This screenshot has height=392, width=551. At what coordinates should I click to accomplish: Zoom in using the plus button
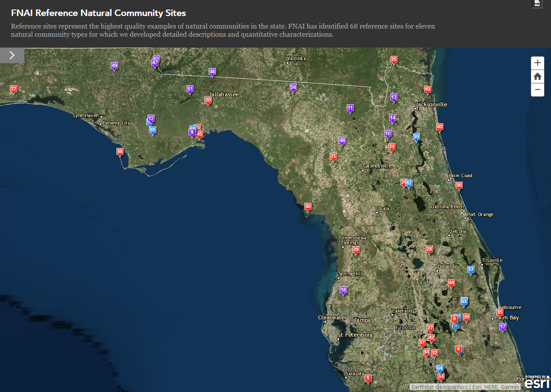tap(537, 63)
